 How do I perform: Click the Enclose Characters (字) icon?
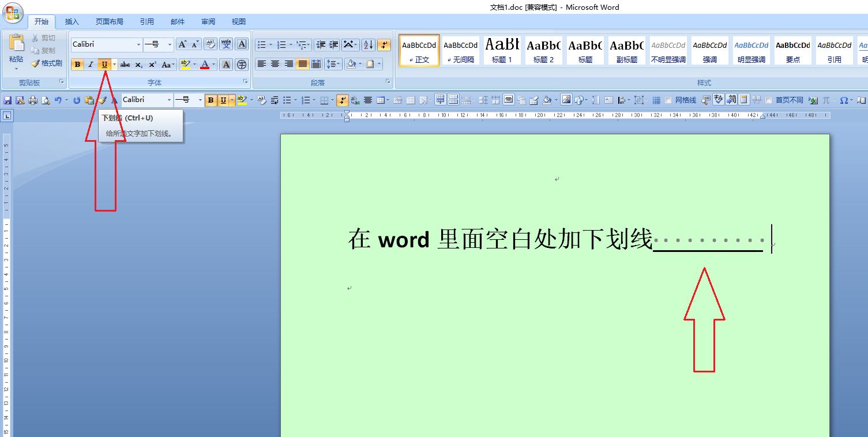pos(242,64)
